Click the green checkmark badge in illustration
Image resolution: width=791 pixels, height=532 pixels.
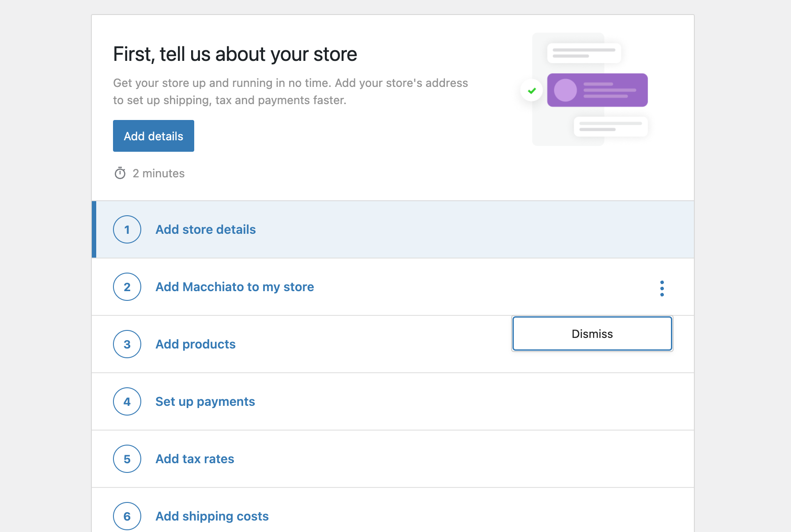532,90
